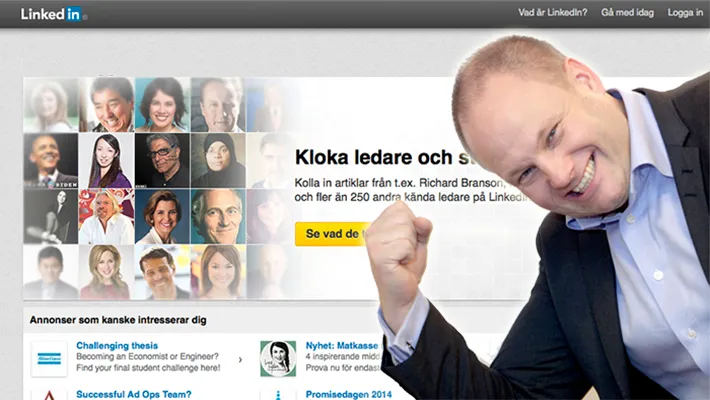This screenshot has width=710, height=400.
Task: Click the Matkasse ad round portrait logo
Action: point(278,359)
